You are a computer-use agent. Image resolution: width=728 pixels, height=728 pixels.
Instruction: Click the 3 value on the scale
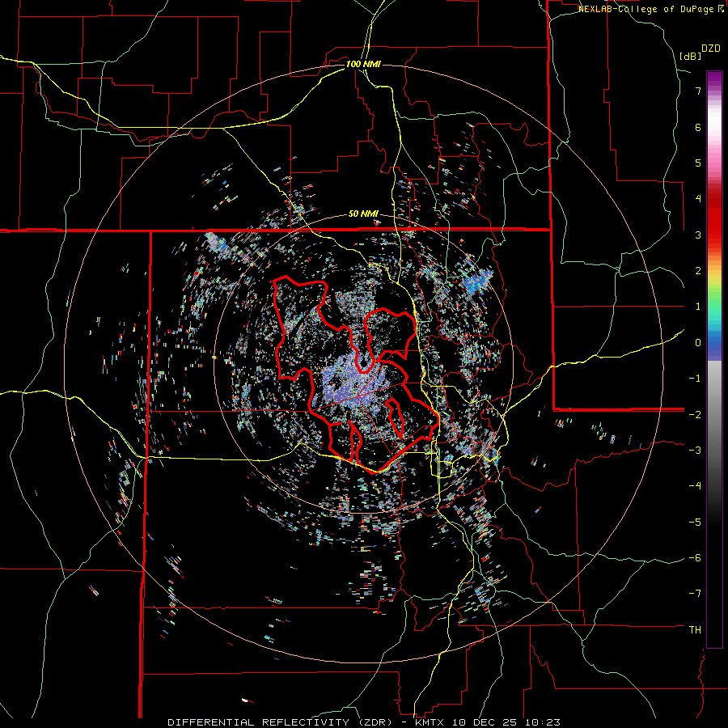[698, 235]
